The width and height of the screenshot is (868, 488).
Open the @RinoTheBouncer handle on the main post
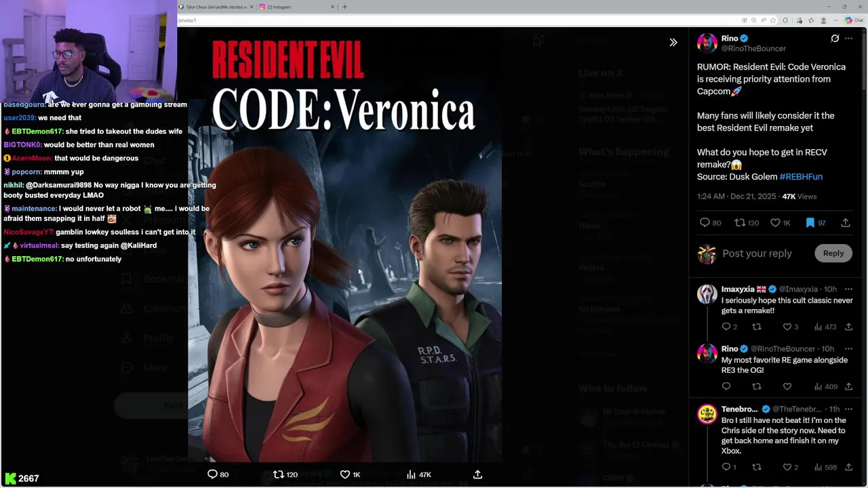pyautogui.click(x=753, y=49)
